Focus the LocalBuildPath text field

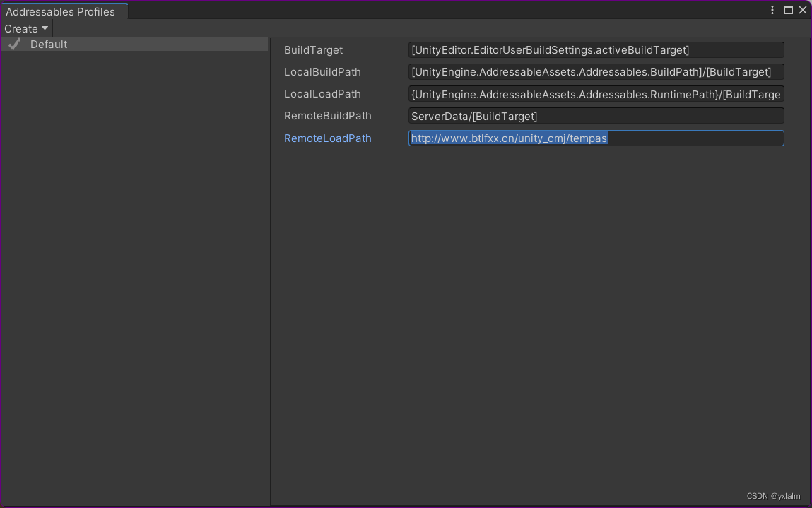(x=596, y=72)
